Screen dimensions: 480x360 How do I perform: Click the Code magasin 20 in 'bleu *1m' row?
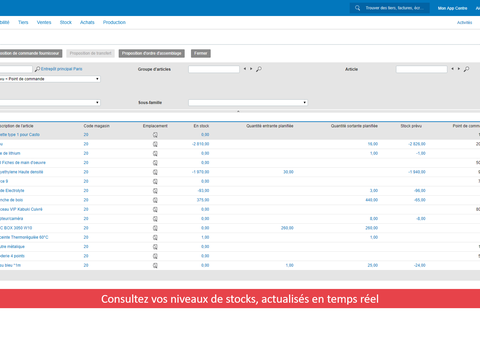pyautogui.click(x=86, y=265)
